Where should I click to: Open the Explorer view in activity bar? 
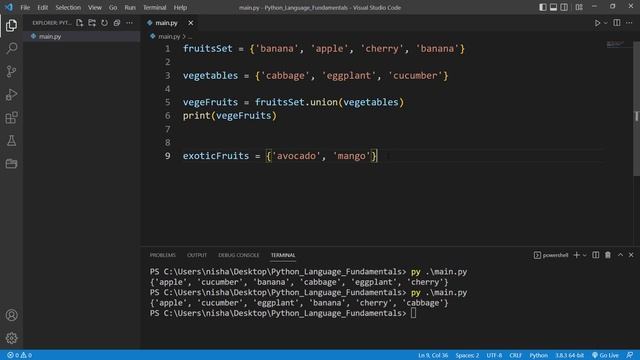[x=11, y=25]
